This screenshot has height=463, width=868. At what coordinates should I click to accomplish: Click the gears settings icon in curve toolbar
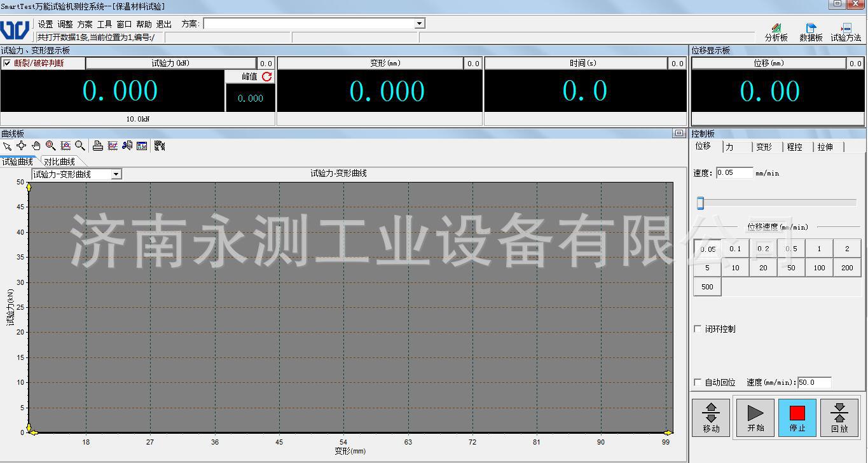[x=160, y=146]
